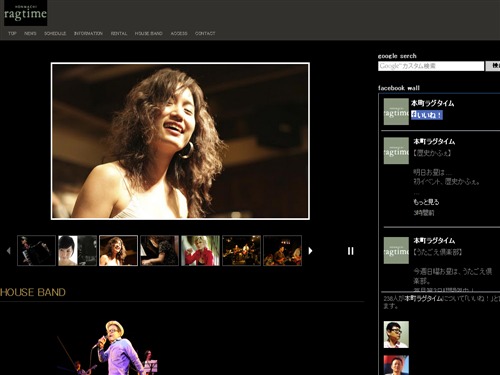The width and height of the screenshot is (500, 375).
Task: Select the accordion player thumbnail
Action: pyautogui.click(x=36, y=251)
